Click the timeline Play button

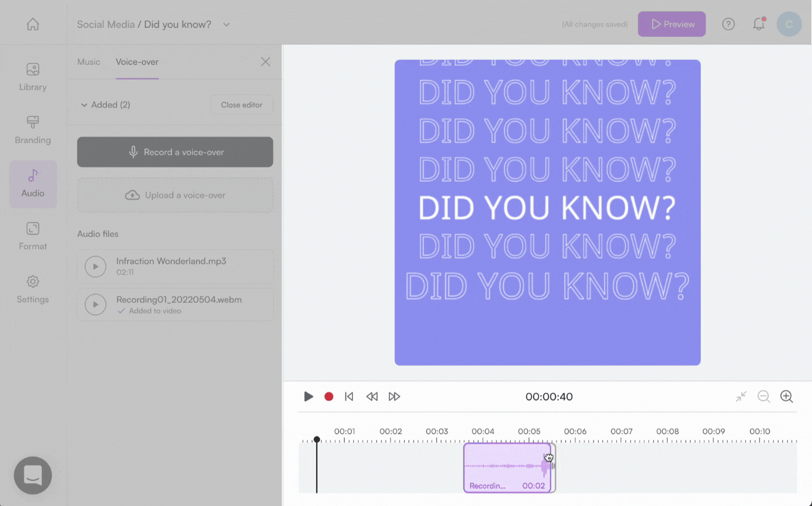[309, 396]
